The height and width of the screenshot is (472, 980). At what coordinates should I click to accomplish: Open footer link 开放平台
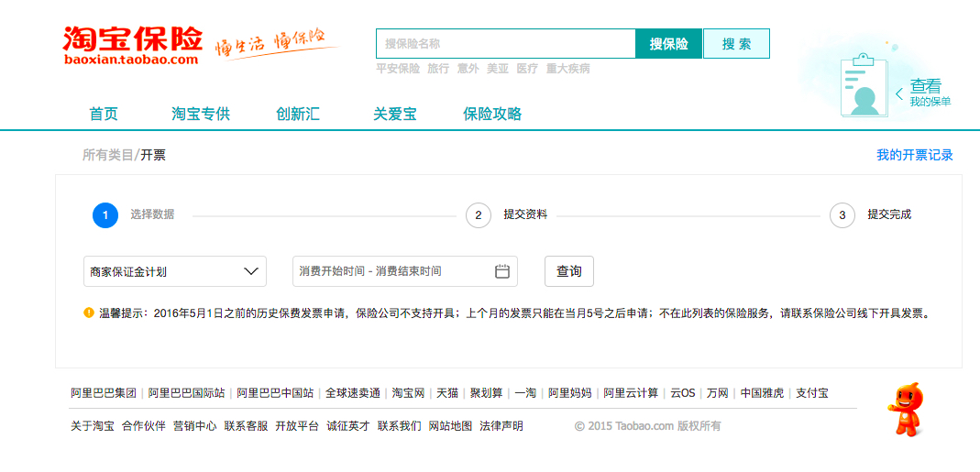pos(297,426)
